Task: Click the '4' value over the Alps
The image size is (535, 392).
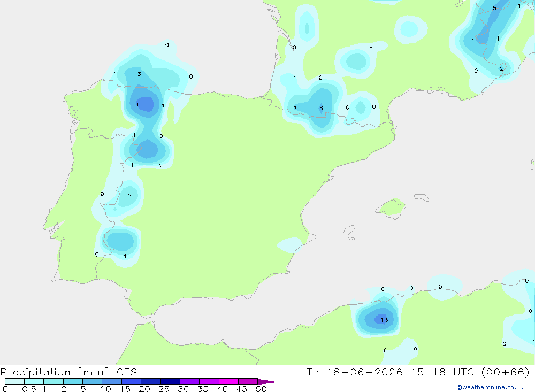Action: pos(473,40)
